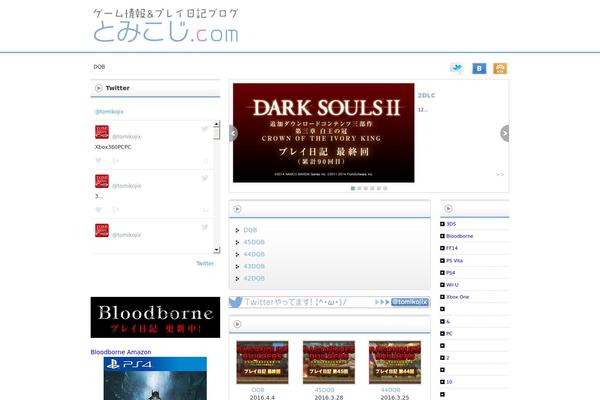600x400 pixels.
Task: Open the orange RSS feed icon
Action: pyautogui.click(x=500, y=68)
